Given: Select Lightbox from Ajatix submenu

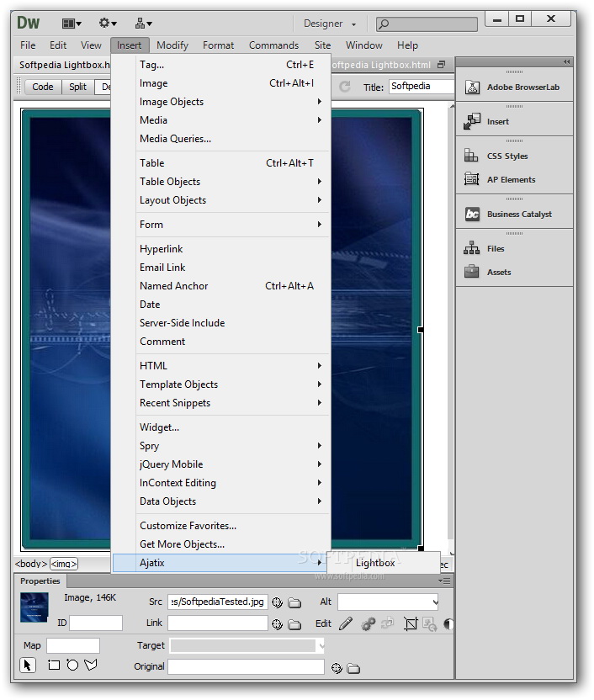Looking at the screenshot, I should tap(375, 563).
